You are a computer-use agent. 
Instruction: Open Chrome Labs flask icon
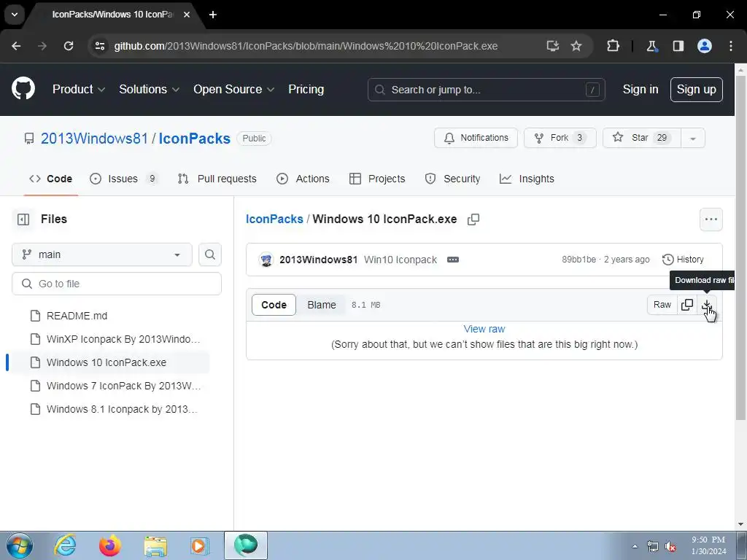pos(651,46)
